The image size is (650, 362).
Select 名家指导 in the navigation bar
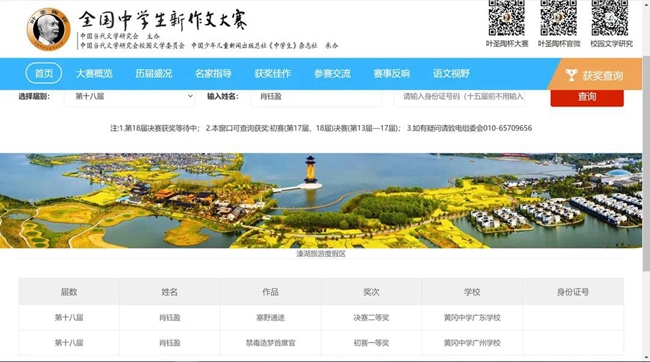pos(213,73)
